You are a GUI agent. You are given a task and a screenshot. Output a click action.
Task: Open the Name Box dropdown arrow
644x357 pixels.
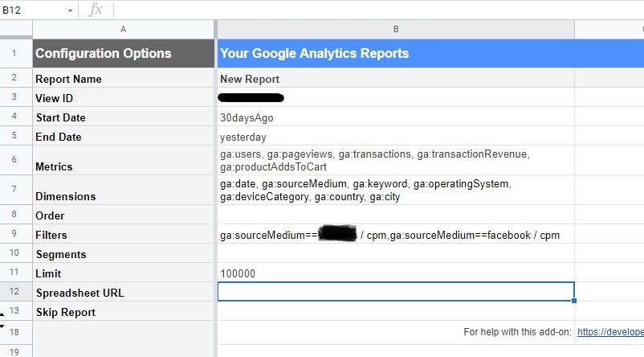[x=70, y=10]
